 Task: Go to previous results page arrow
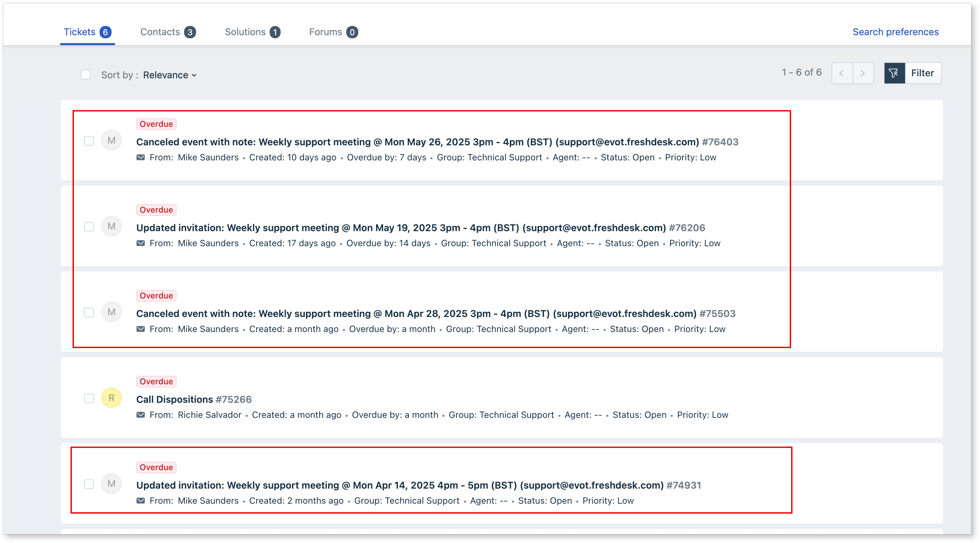click(842, 73)
